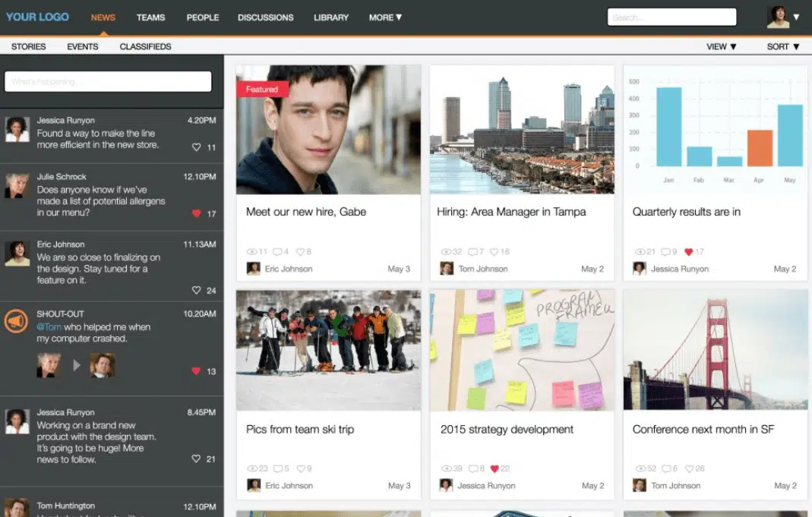The width and height of the screenshot is (812, 517).
Task: Open the SORT dropdown menu
Action: pyautogui.click(x=782, y=46)
